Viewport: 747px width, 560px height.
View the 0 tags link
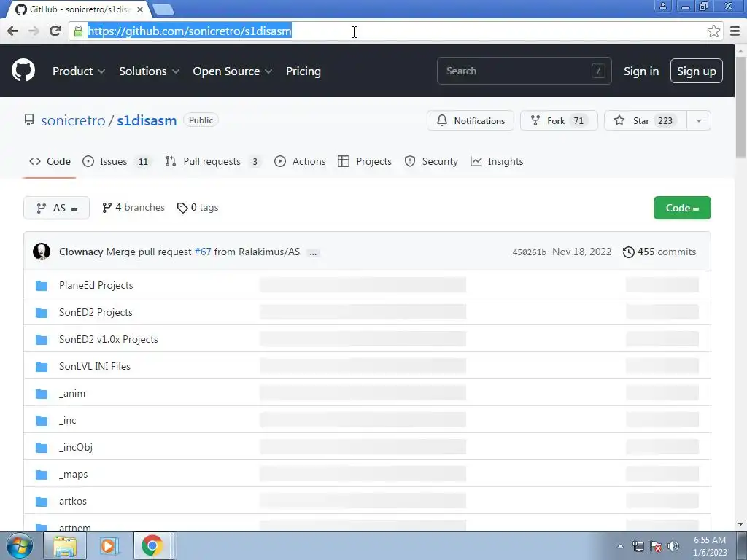(x=198, y=208)
